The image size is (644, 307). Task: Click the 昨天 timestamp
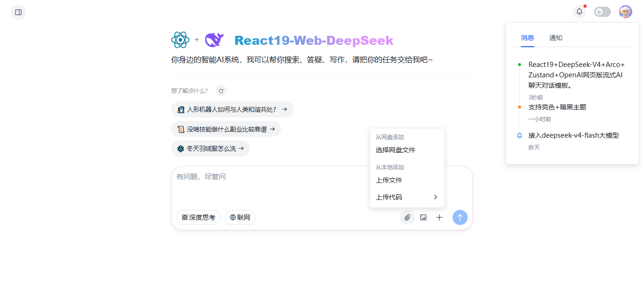click(x=534, y=148)
